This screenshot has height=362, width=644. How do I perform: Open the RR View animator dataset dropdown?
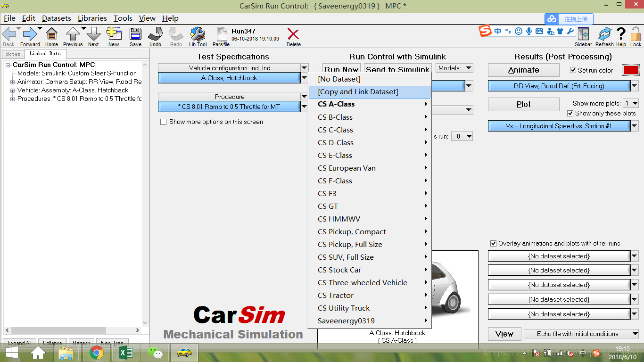[635, 86]
